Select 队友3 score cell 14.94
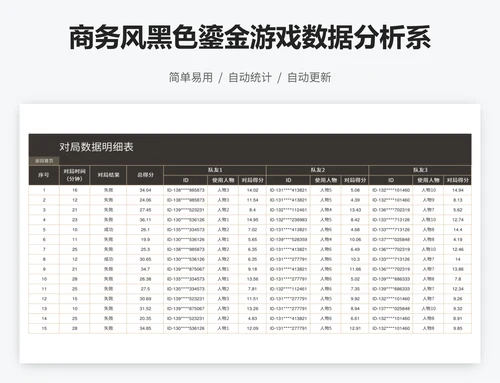This screenshot has width=500, height=383. (x=458, y=190)
